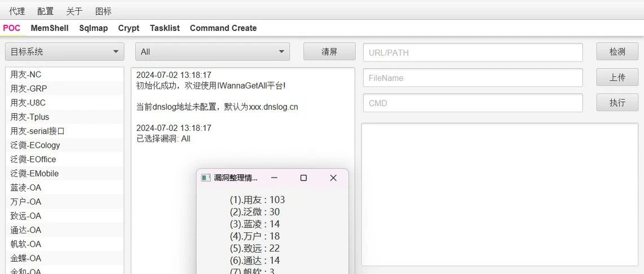Click the 执行 button
Image resolution: width=644 pixels, height=274 pixels.
pos(617,102)
